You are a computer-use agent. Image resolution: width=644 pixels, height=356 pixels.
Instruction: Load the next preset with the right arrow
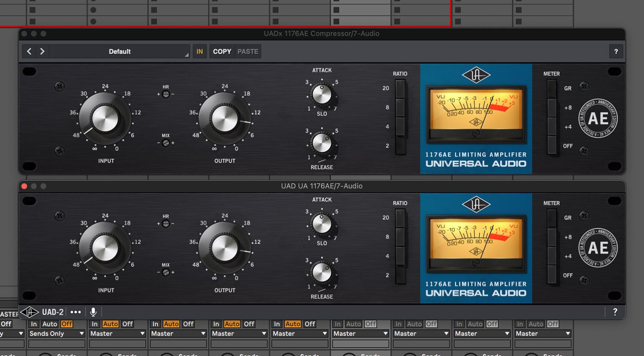(x=42, y=51)
